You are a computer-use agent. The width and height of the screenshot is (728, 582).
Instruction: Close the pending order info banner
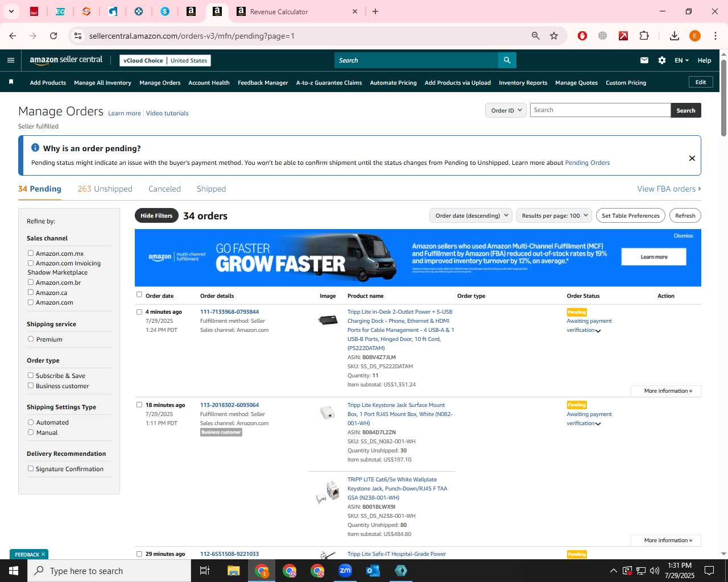pyautogui.click(x=692, y=158)
